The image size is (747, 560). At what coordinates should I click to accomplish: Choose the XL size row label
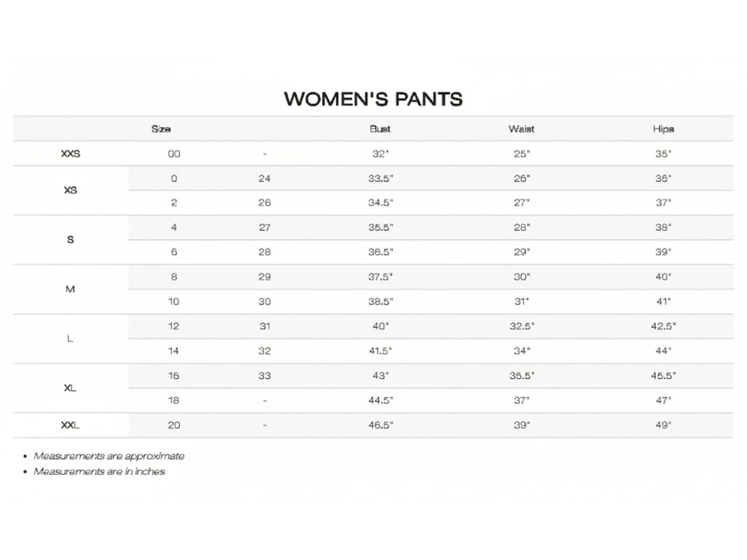[x=70, y=388]
